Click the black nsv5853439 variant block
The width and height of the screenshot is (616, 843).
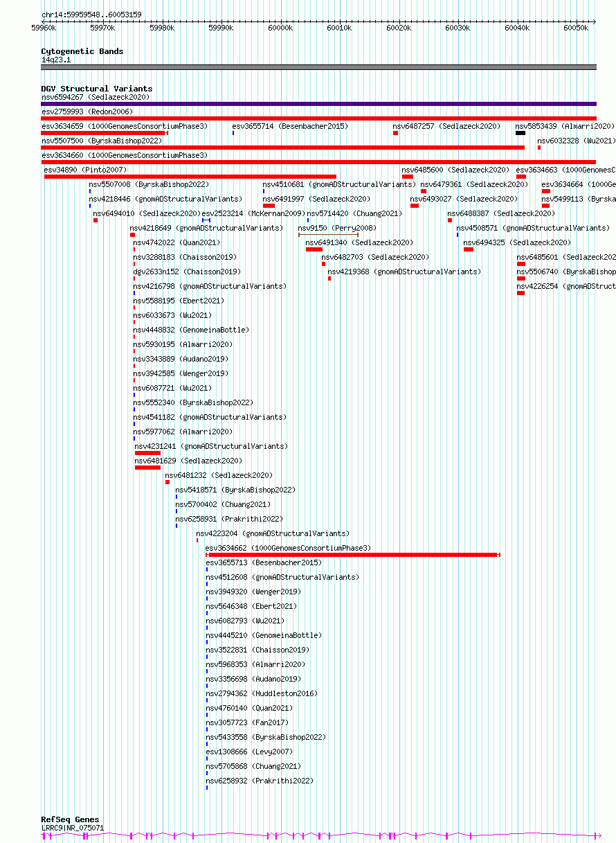(x=520, y=133)
